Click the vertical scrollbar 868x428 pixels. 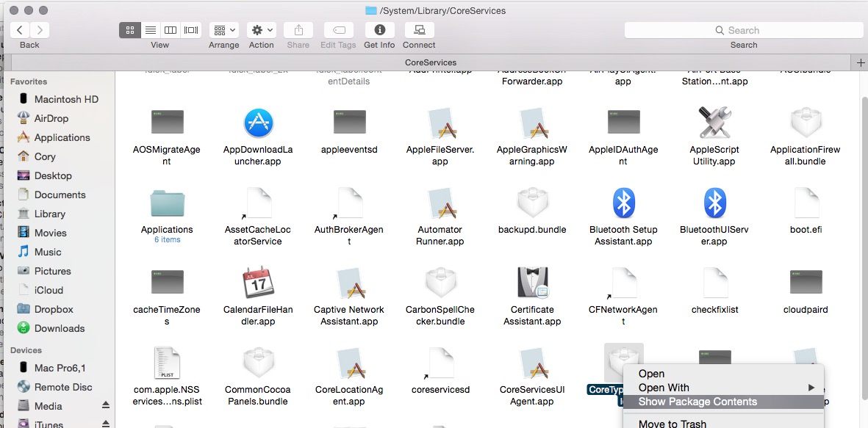click(x=864, y=248)
